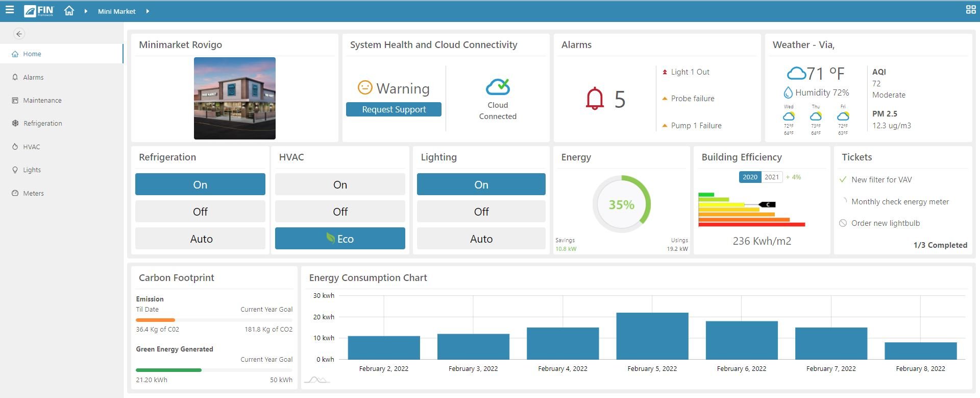Image resolution: width=980 pixels, height=398 pixels.
Task: Set Lighting to Off
Action: pos(481,212)
